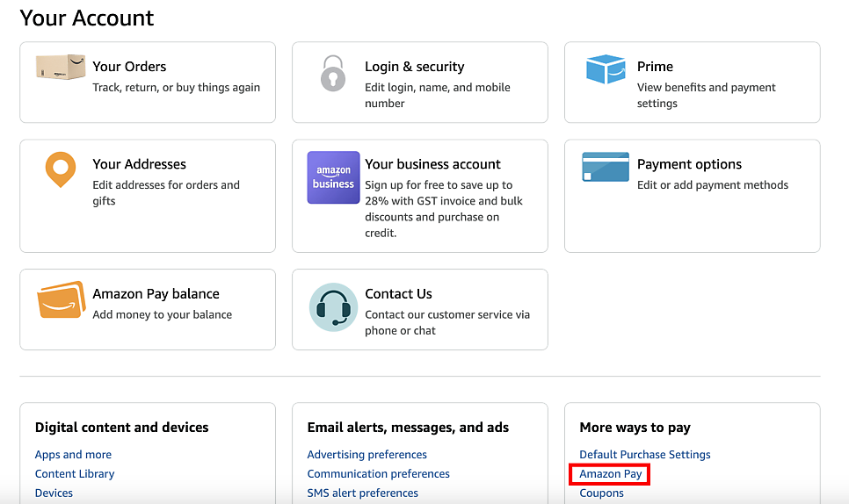Open SMS alert preferences link
Image resolution: width=849 pixels, height=504 pixels.
pyautogui.click(x=363, y=493)
